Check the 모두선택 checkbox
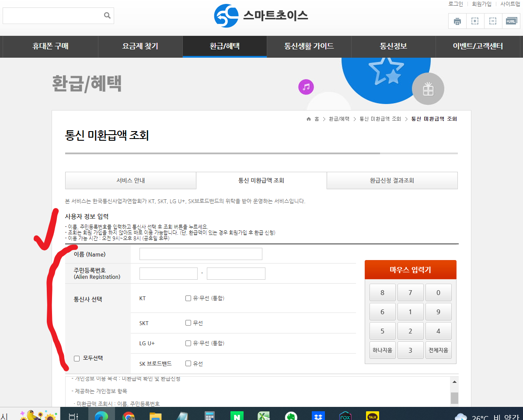Viewport: 523px width, 420px height. 77,358
